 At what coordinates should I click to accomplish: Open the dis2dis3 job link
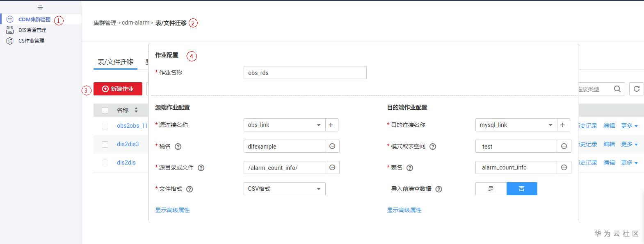[128, 144]
